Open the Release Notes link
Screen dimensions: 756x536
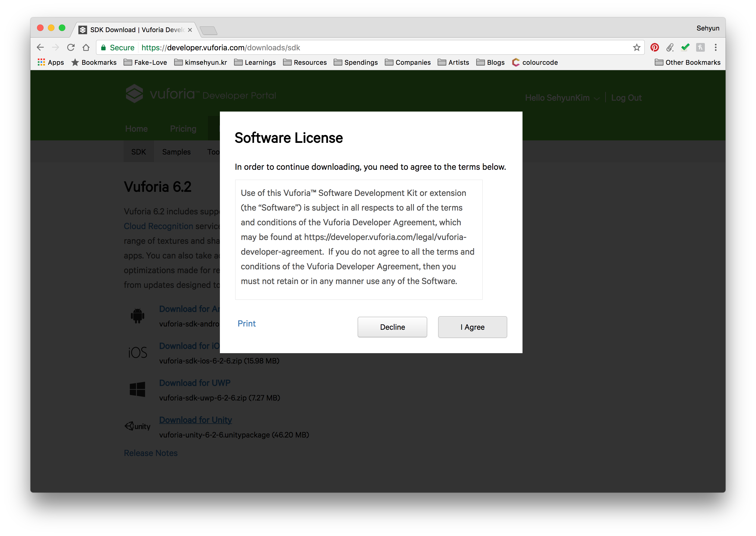pyautogui.click(x=150, y=453)
